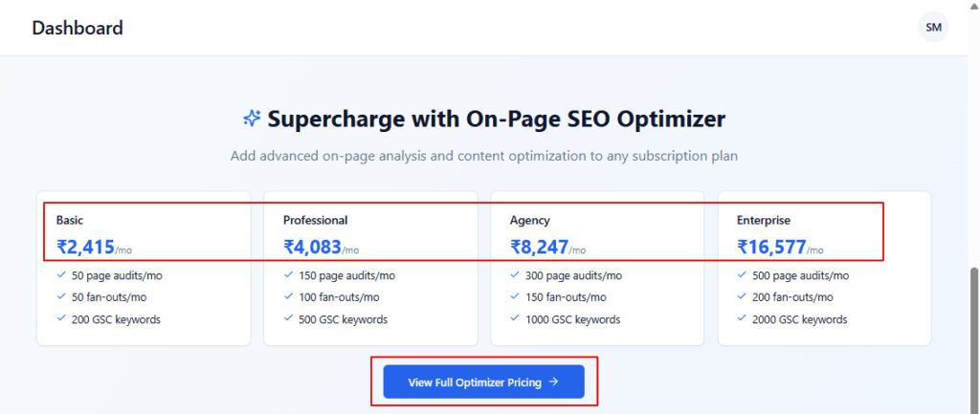Image resolution: width=980 pixels, height=414 pixels.
Task: Select the Enterprise plan price ₹16,577
Action: (x=770, y=248)
